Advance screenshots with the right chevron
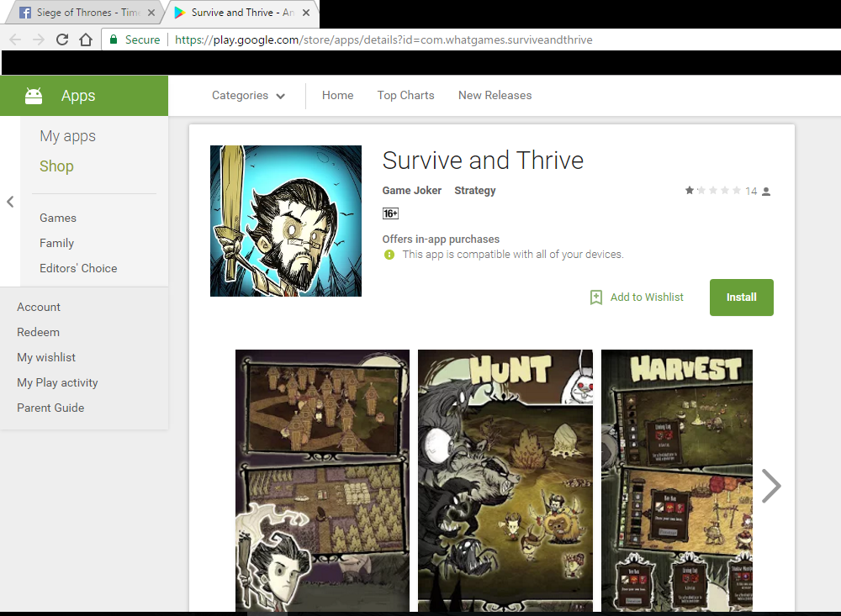The image size is (841, 616). 771,487
